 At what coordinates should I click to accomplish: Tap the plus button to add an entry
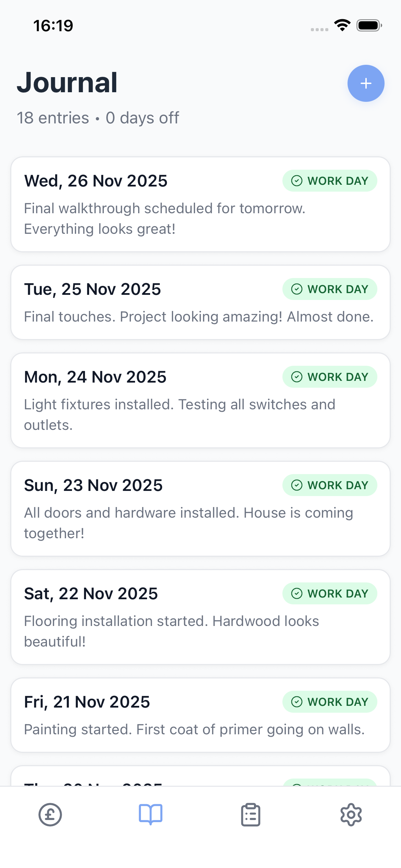pyautogui.click(x=366, y=83)
